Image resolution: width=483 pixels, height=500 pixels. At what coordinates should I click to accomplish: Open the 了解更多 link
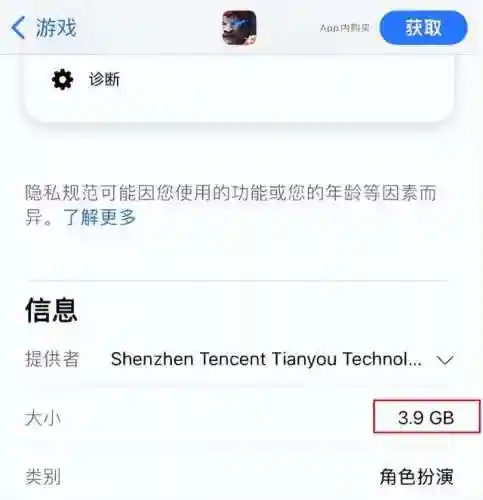pyautogui.click(x=99, y=217)
